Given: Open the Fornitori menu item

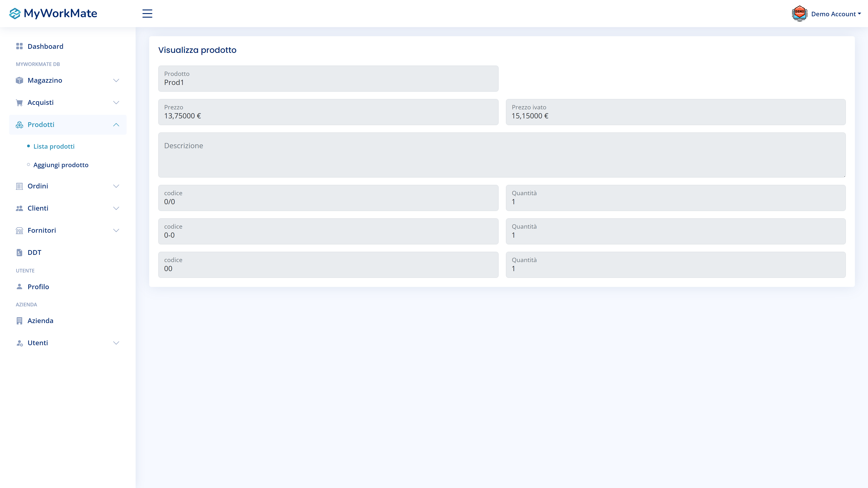Looking at the screenshot, I should click(68, 230).
